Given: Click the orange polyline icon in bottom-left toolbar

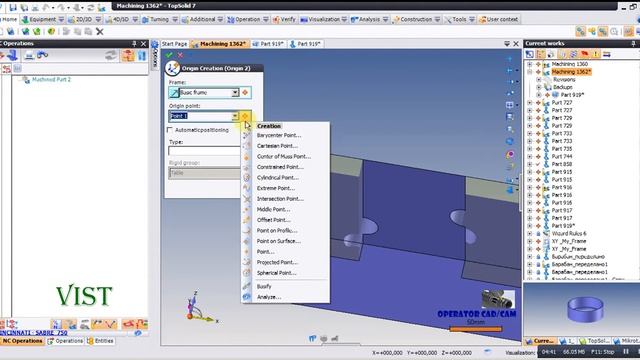Looking at the screenshot, I should (111, 324).
